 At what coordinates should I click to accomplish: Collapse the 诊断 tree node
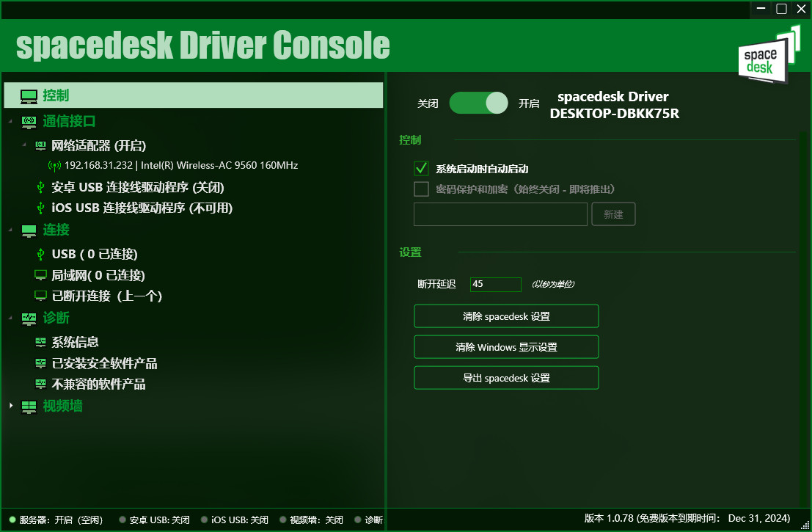[x=11, y=318]
